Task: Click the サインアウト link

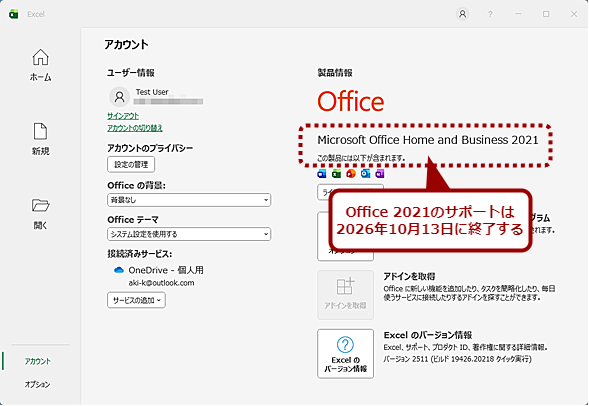Action: (x=123, y=116)
